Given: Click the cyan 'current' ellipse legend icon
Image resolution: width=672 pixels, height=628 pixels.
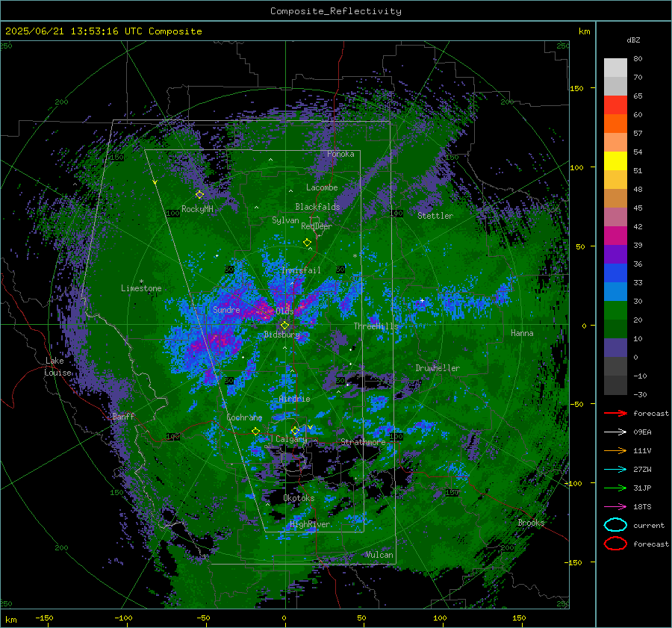Looking at the screenshot, I should 615,525.
